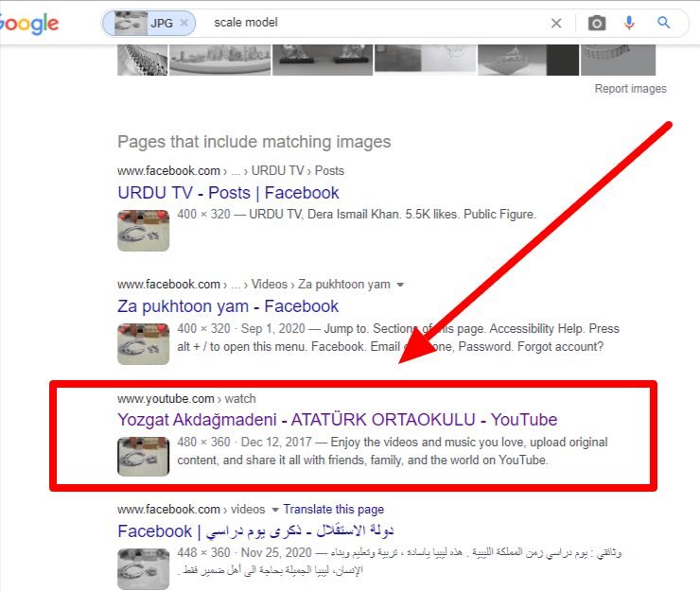Viewport: 700px width, 591px height.
Task: Click thumbnail beside the Arabic Facebook result
Action: click(x=144, y=567)
